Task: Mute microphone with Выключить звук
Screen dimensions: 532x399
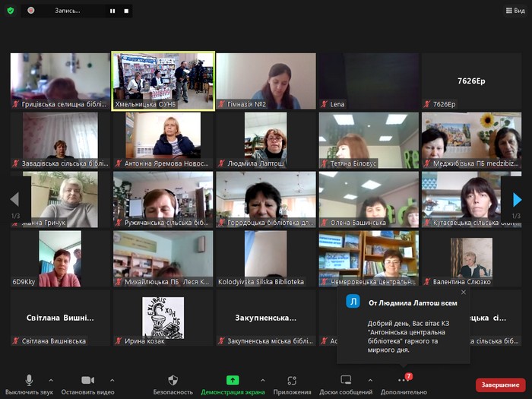Action: coord(29,385)
